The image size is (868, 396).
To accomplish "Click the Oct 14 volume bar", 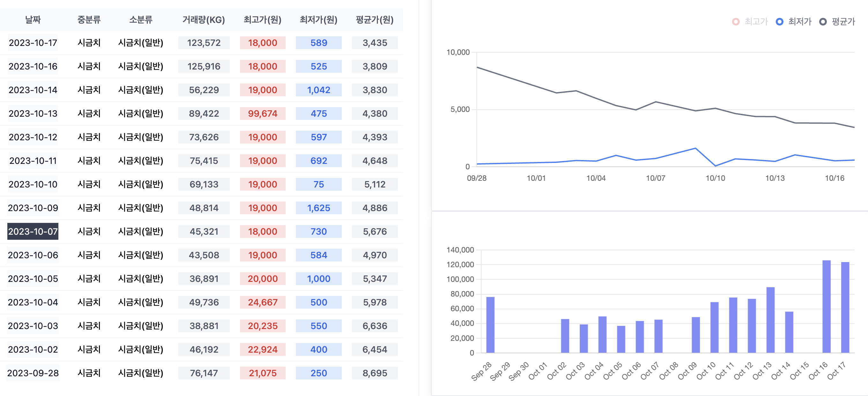I will (789, 332).
